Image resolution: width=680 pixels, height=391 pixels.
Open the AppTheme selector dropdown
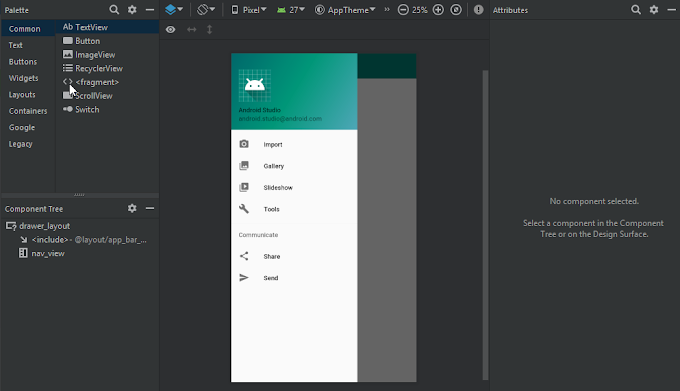(345, 10)
